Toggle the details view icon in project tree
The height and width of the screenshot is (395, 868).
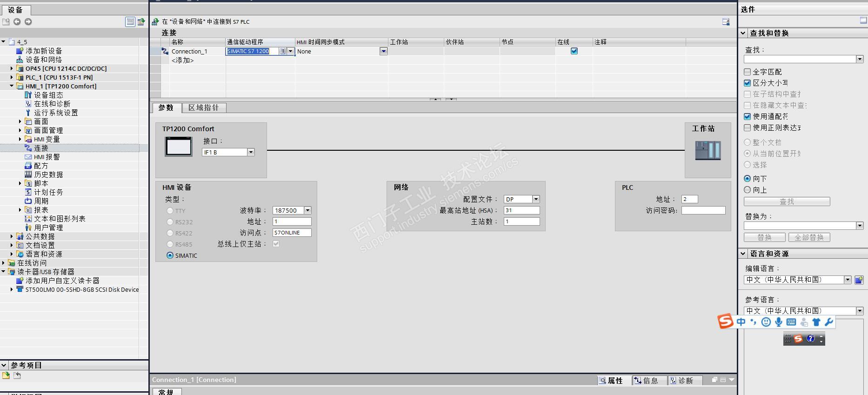pos(130,21)
